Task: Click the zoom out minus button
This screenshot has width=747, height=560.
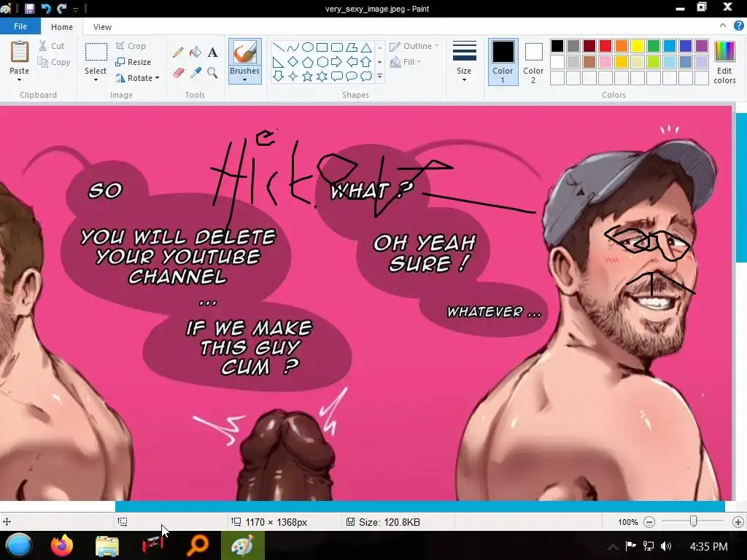Action: 649,522
